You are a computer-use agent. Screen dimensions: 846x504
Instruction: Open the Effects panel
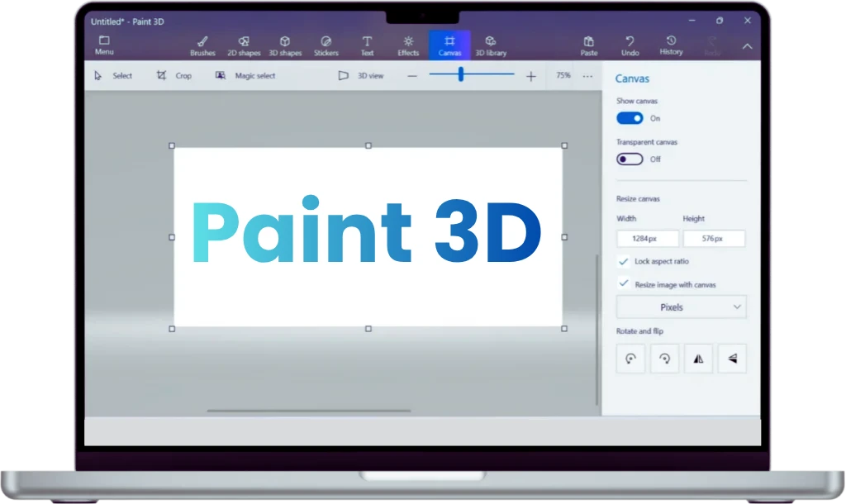coord(408,45)
